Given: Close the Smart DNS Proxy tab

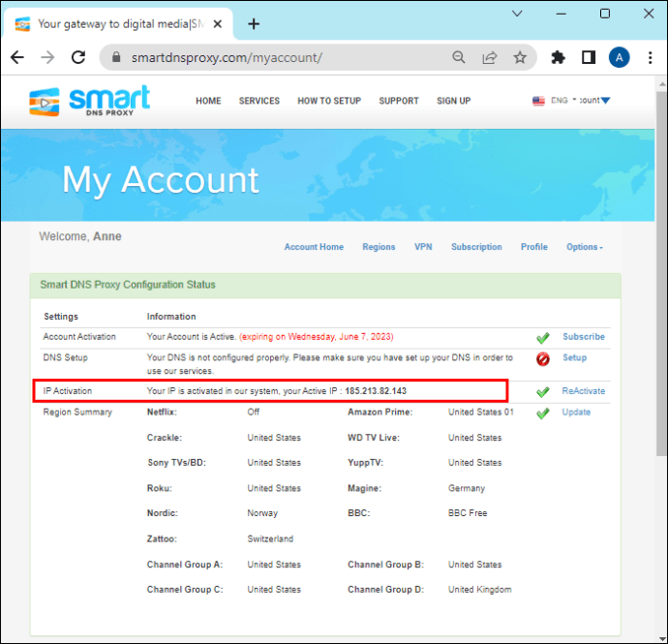Looking at the screenshot, I should coord(217,24).
